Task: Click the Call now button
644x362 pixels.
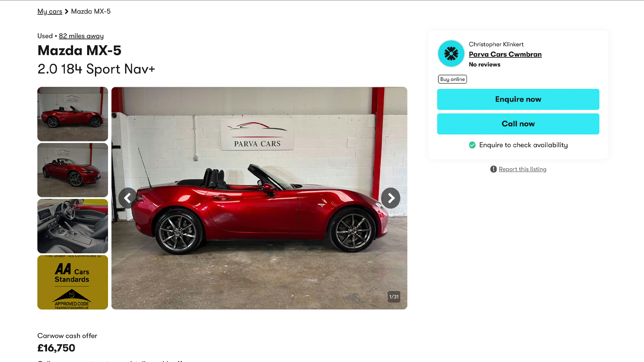Action: click(518, 124)
